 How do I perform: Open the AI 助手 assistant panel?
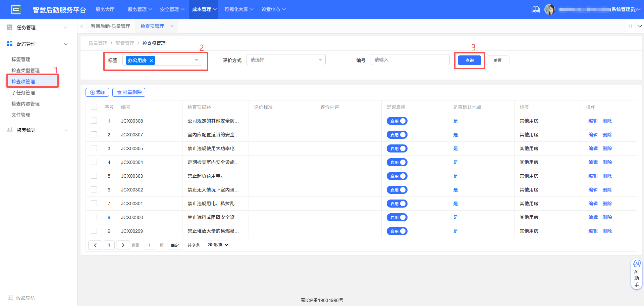click(636, 274)
